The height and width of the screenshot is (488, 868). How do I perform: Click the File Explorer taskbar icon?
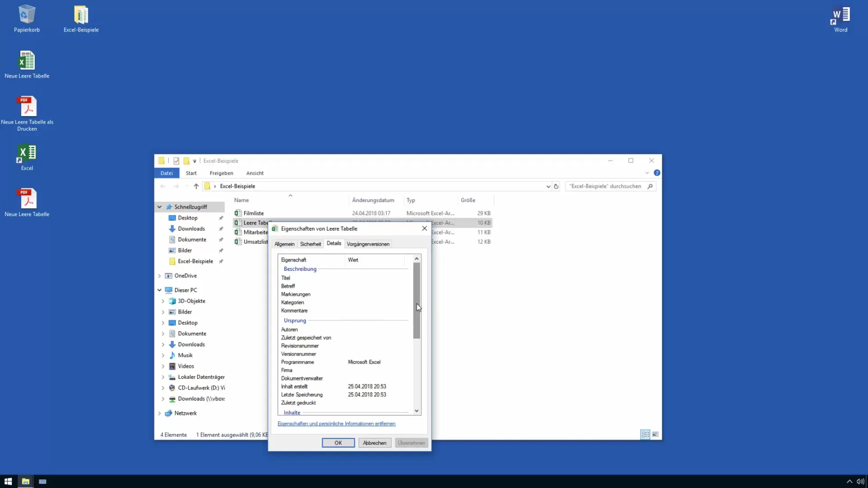pos(25,481)
